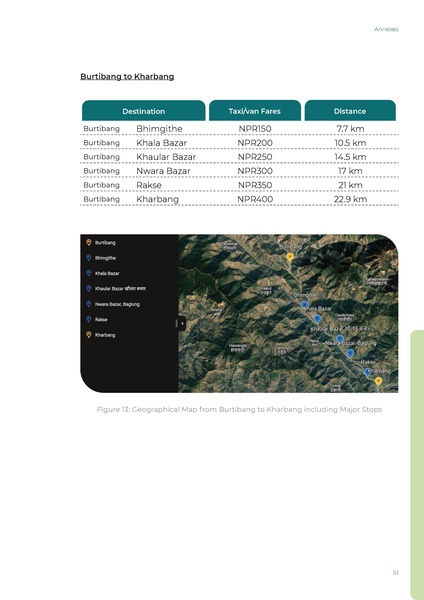Click the NPR300 fare value
Viewport: 424px width, 600px height.
(255, 171)
